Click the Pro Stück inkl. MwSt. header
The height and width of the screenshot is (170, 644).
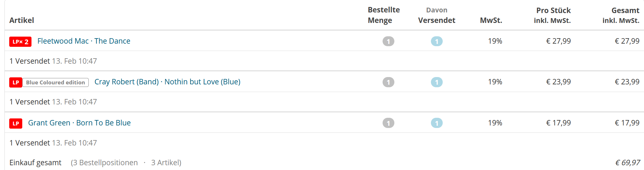click(552, 15)
